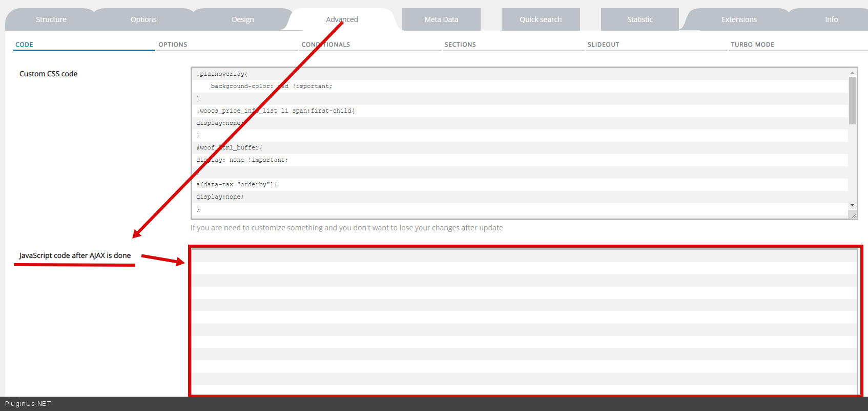Switch to the Extensions tab
868x411 pixels.
[x=739, y=19]
